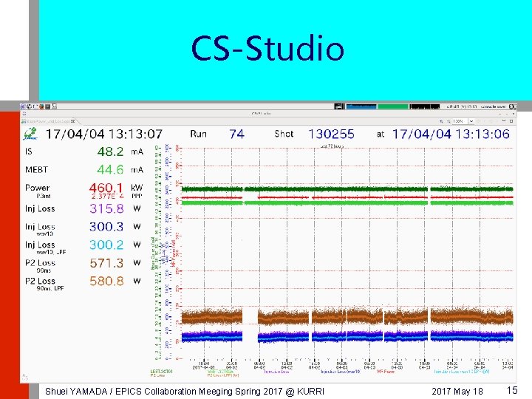The height and width of the screenshot is (399, 532).
Task: Click the IS current value 48.2
Action: tap(110, 151)
